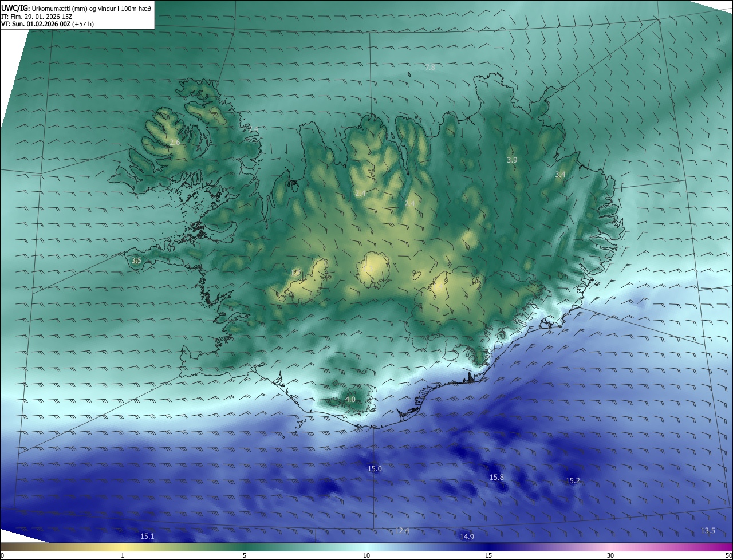Click the colorbar tick label 5
Screen dimensions: 733x560
click(245, 555)
